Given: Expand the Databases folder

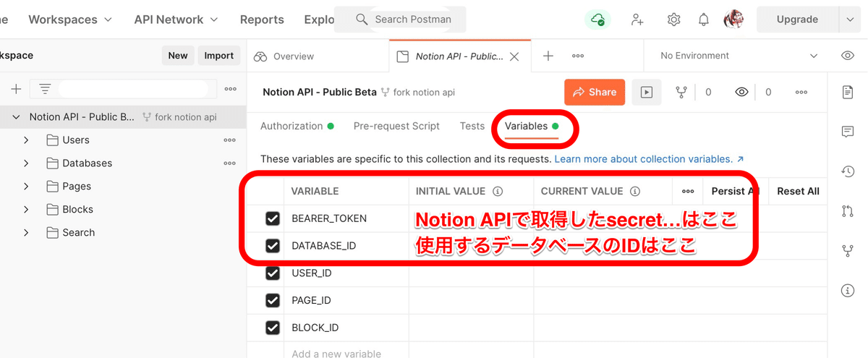Looking at the screenshot, I should (x=26, y=163).
